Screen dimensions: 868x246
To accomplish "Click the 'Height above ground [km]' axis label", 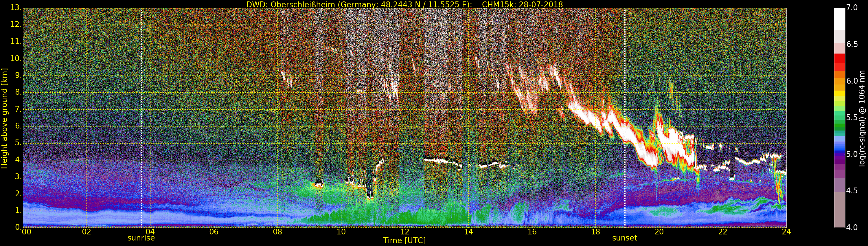I will 4,118.
